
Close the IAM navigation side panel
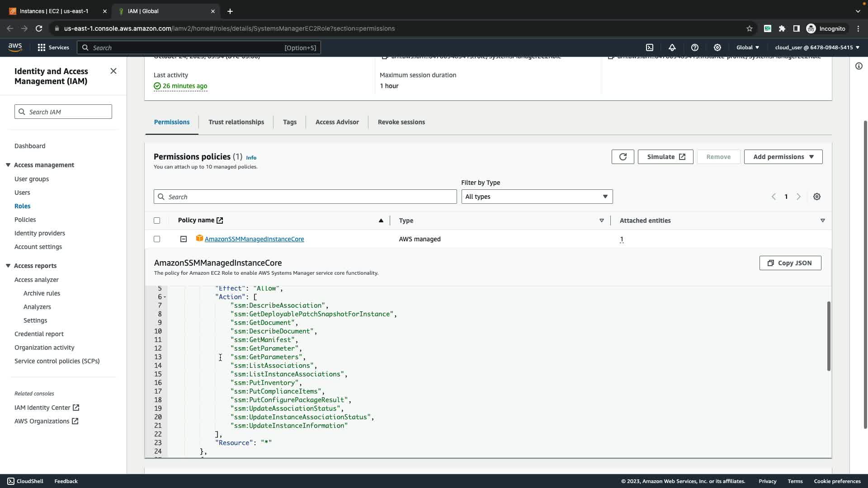[x=113, y=71]
